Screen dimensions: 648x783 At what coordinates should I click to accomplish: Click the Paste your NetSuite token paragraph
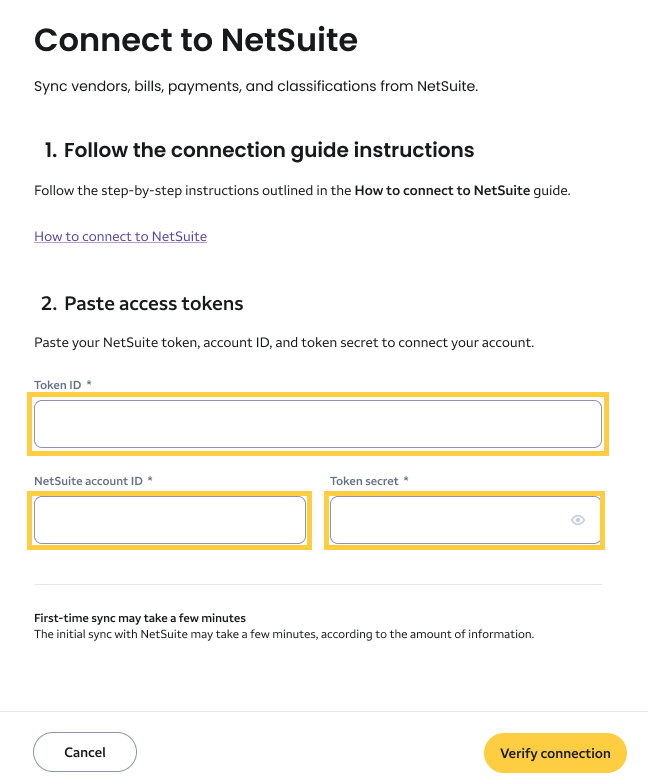(x=284, y=342)
